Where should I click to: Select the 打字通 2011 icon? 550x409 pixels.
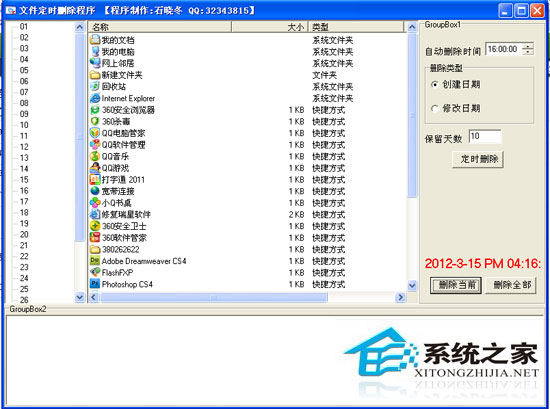coord(95,179)
